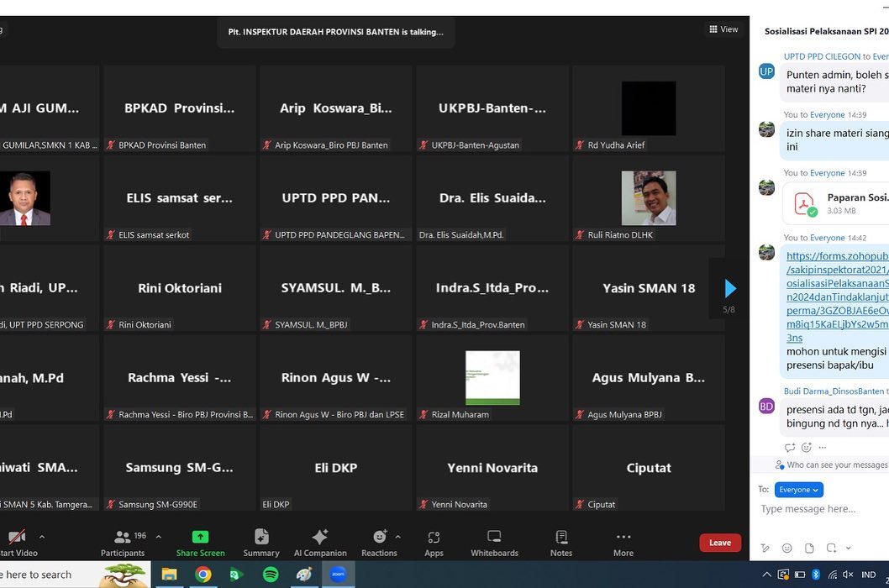This screenshot has height=588, width=889.
Task: Open the Notes tool in toolbar
Action: click(561, 543)
